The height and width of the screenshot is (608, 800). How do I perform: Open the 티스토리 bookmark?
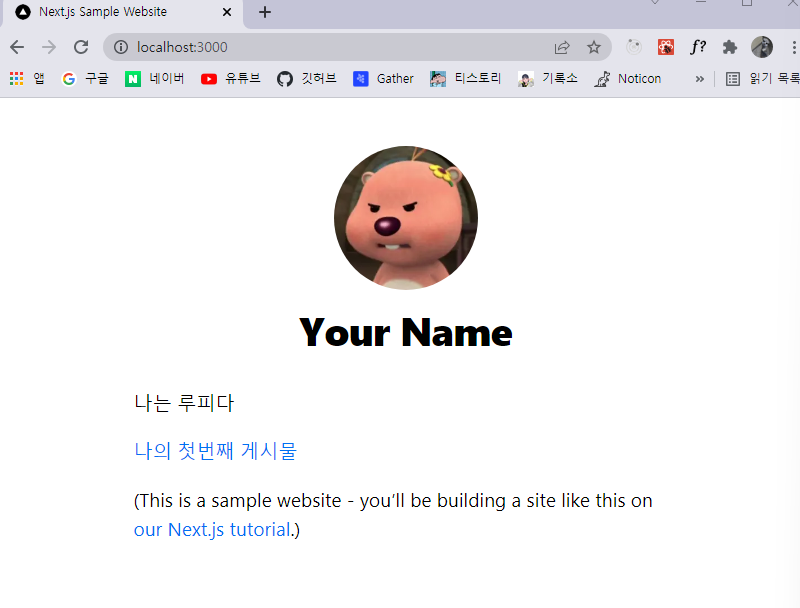[x=465, y=79]
